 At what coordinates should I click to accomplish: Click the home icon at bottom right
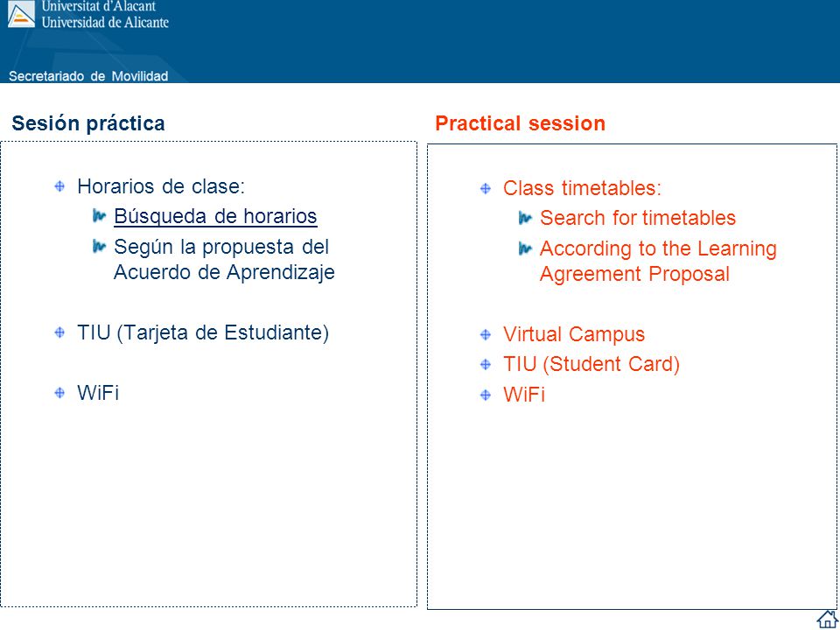pyautogui.click(x=827, y=619)
